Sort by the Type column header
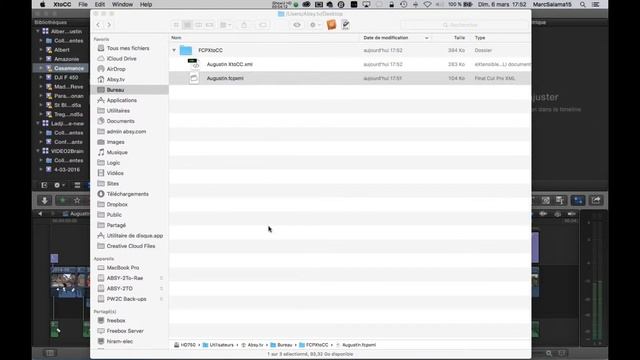 (x=480, y=38)
